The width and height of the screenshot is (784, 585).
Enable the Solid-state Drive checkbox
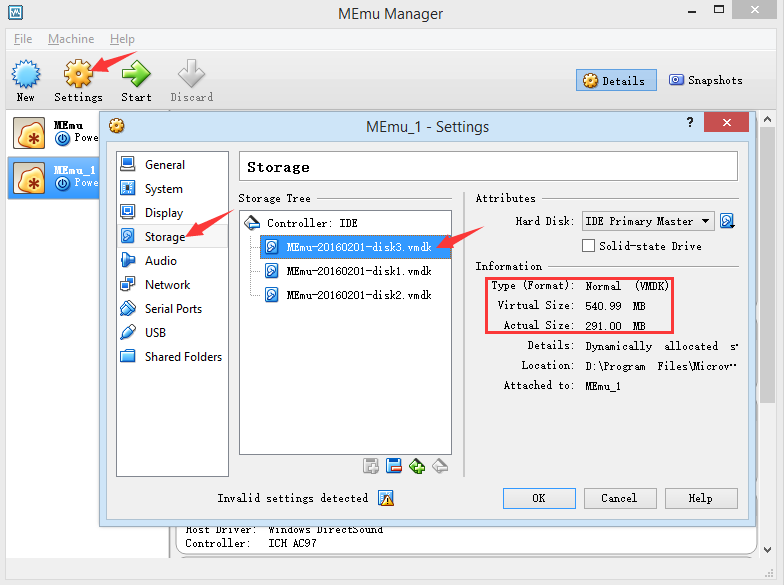(589, 246)
